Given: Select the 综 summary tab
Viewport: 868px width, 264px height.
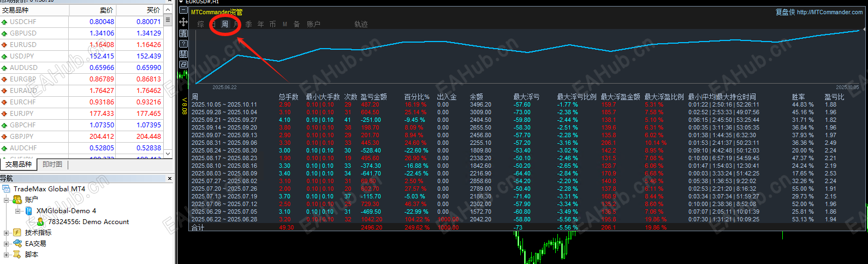Looking at the screenshot, I should [x=200, y=24].
